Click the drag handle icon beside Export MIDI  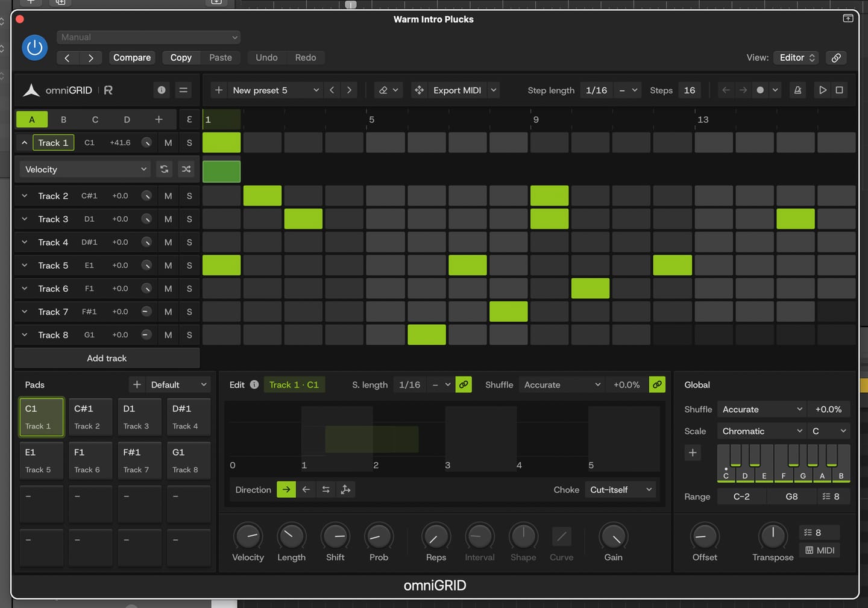pos(419,90)
